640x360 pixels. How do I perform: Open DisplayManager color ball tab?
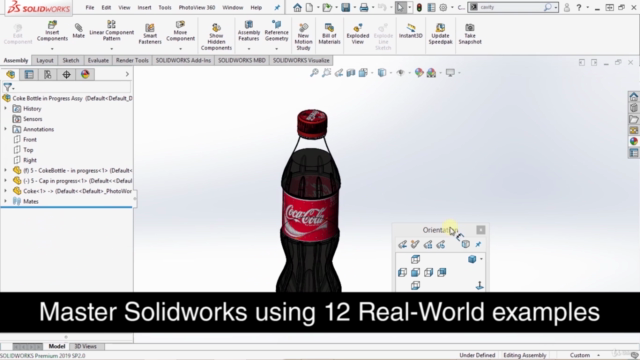click(85, 74)
